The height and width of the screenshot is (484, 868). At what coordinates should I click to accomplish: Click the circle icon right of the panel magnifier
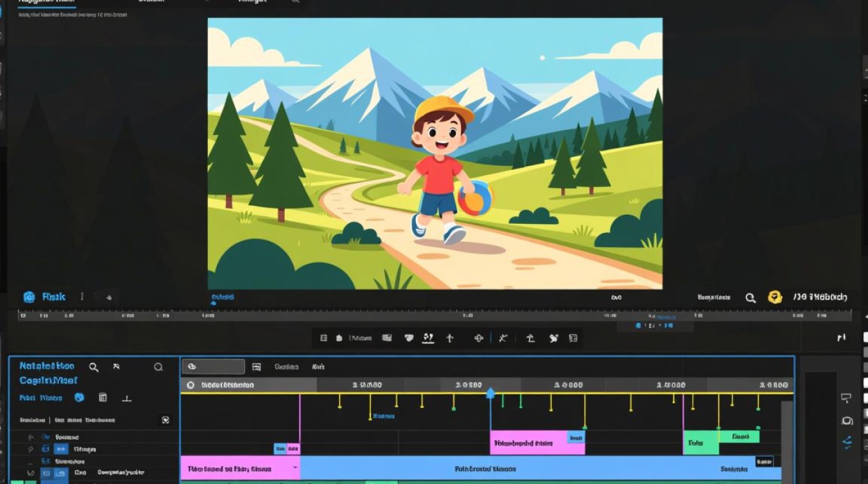point(158,367)
